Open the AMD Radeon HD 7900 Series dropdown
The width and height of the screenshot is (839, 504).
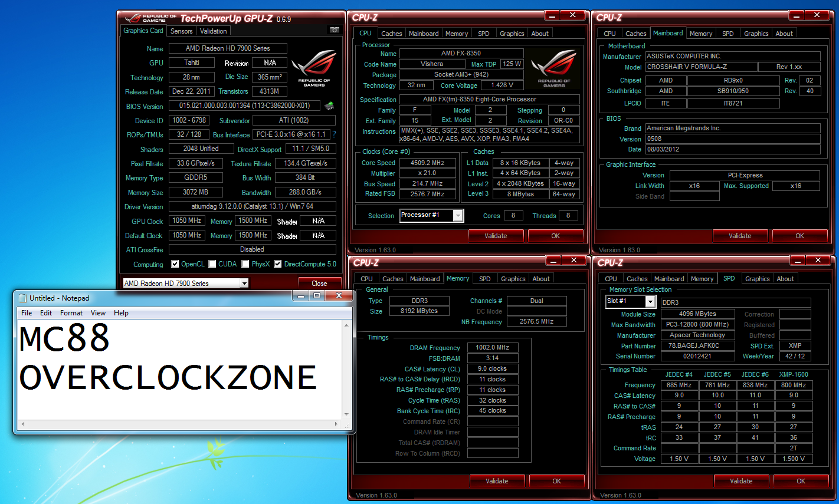pos(244,284)
